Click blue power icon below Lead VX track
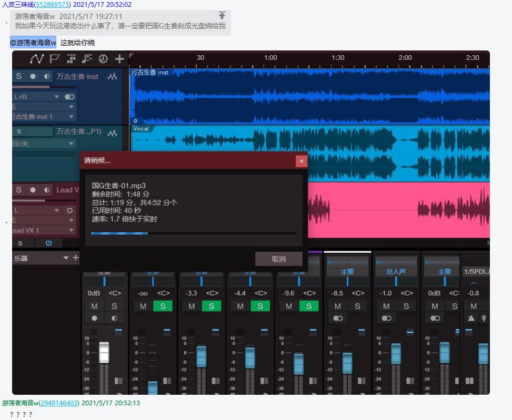Screen dimensions: 512x420 48,243
